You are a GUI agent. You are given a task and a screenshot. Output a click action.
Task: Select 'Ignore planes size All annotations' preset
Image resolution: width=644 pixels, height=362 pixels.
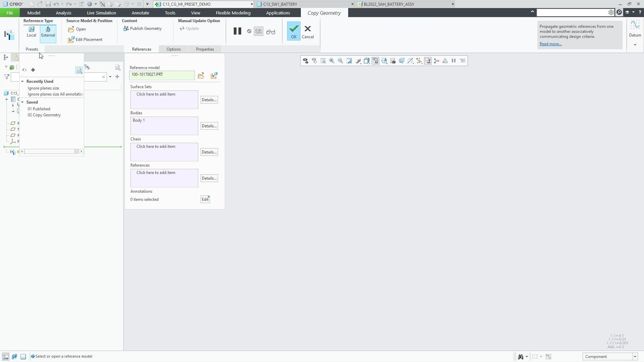[x=55, y=94]
